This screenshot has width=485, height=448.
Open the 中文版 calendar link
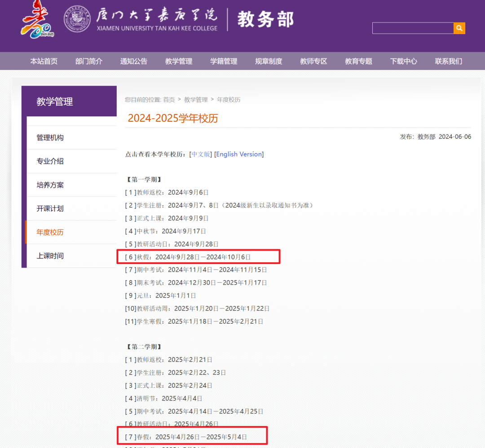coord(200,154)
